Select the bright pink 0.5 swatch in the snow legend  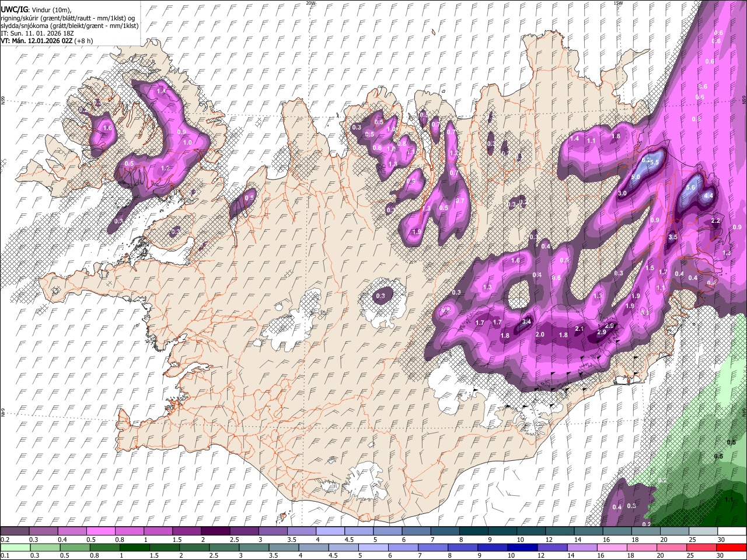(100, 531)
